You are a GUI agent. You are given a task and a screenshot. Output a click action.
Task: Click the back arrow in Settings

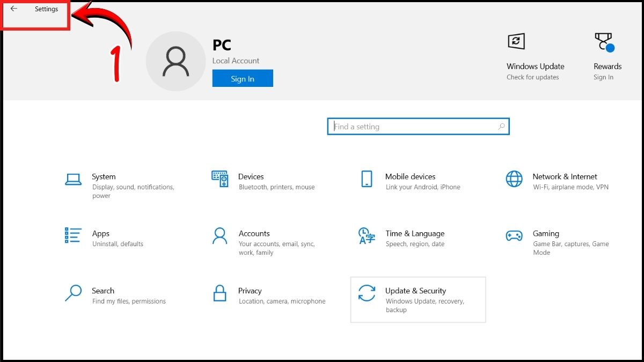(14, 9)
